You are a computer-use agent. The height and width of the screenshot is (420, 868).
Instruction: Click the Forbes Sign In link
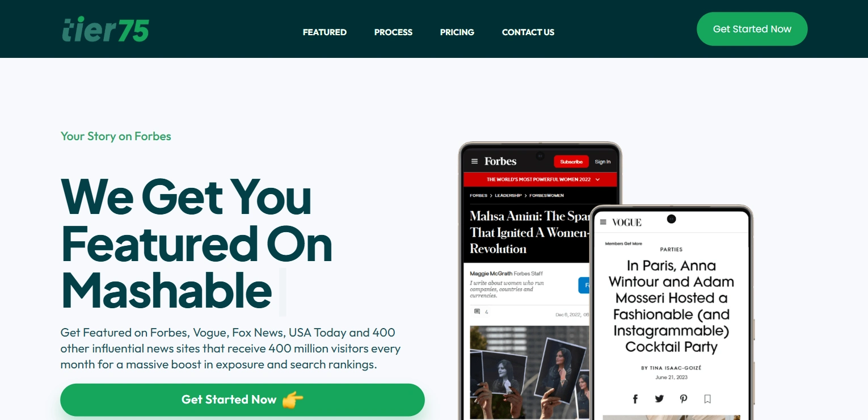602,162
